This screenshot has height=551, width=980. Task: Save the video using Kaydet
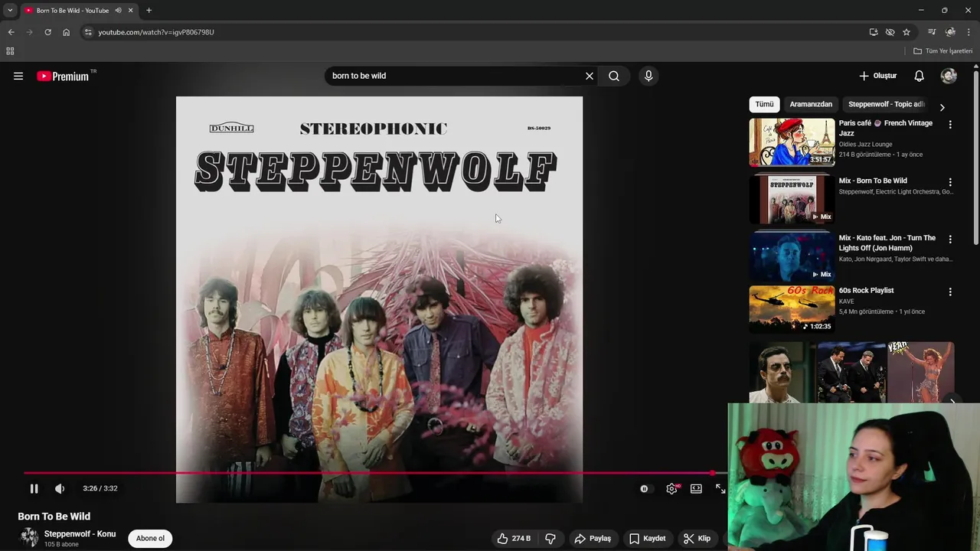pos(648,539)
